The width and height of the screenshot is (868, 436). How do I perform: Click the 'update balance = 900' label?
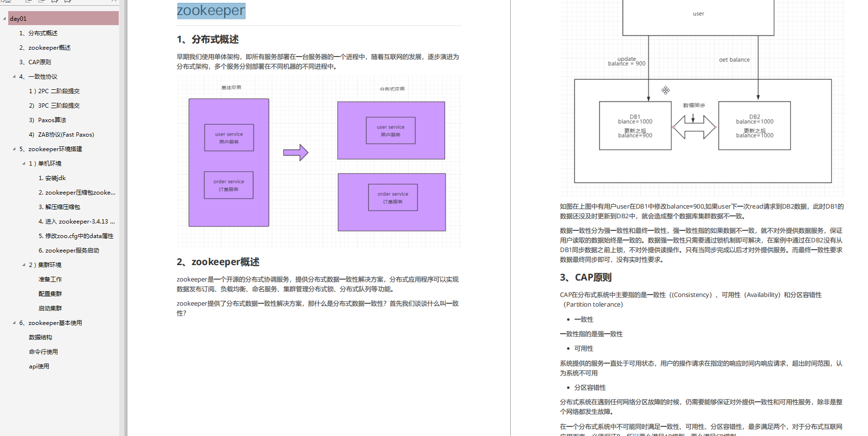(627, 61)
